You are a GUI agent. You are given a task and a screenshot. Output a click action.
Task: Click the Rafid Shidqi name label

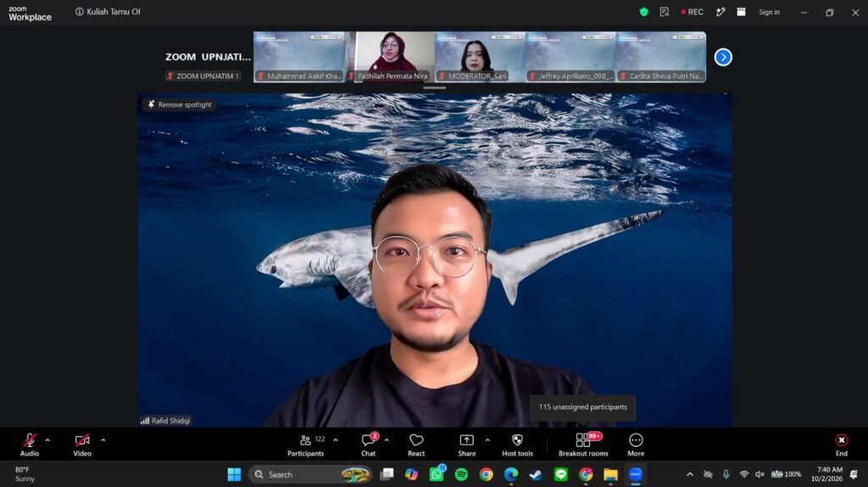click(x=165, y=421)
